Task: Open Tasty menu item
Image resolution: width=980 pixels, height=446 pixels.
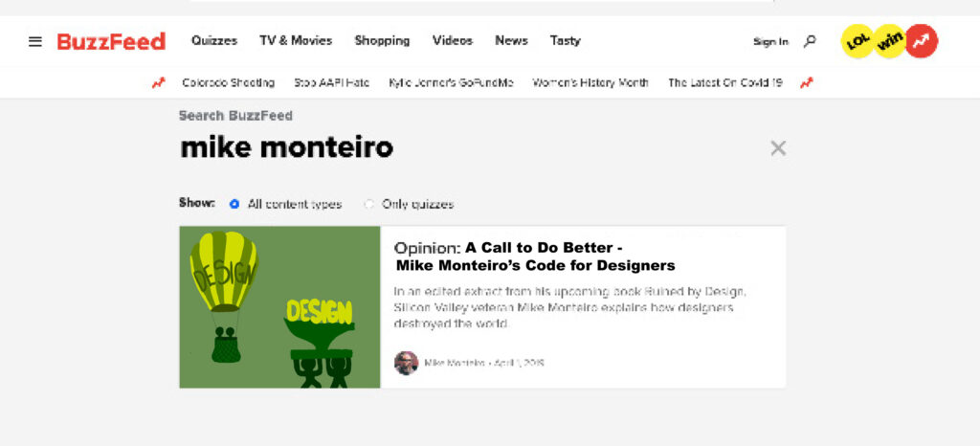Action: 565,40
